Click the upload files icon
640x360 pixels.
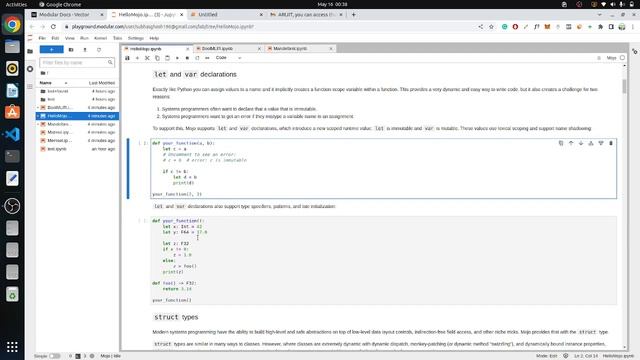point(85,49)
